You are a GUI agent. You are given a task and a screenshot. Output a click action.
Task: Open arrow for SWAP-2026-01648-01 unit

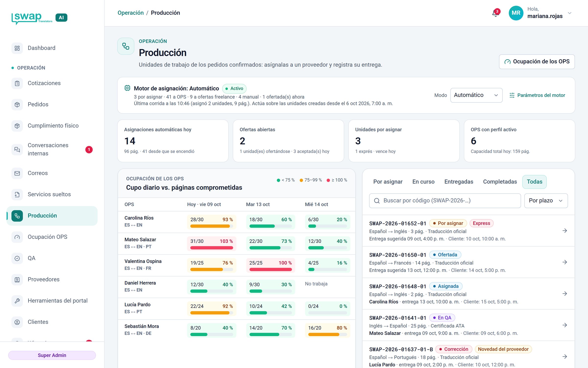pos(565,294)
